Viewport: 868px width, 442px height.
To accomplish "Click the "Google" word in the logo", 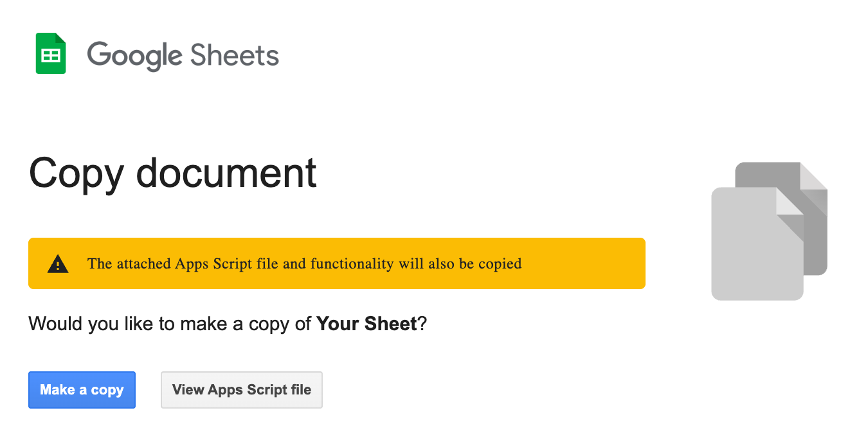I will (x=134, y=56).
